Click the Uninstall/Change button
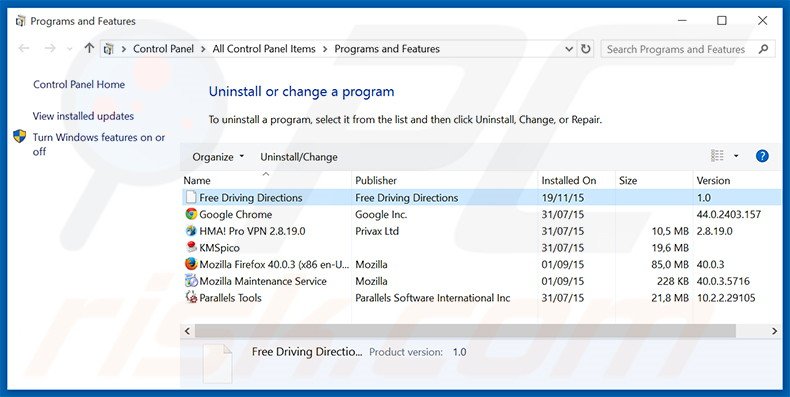The width and height of the screenshot is (790, 397). point(299,157)
